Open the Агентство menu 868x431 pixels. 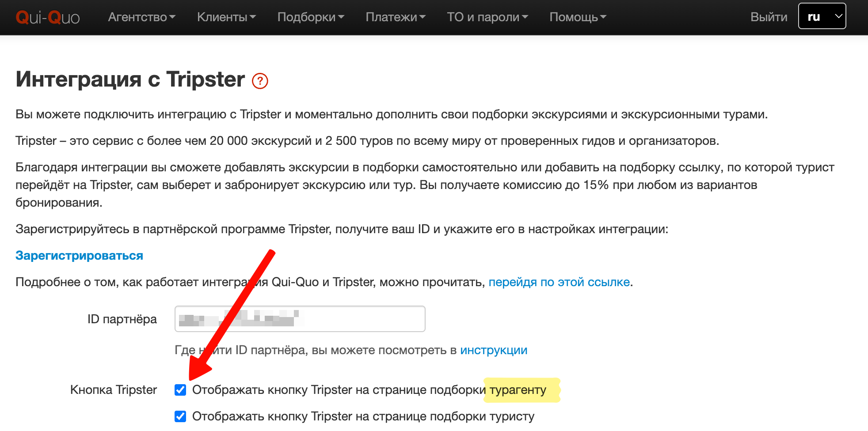tap(142, 17)
